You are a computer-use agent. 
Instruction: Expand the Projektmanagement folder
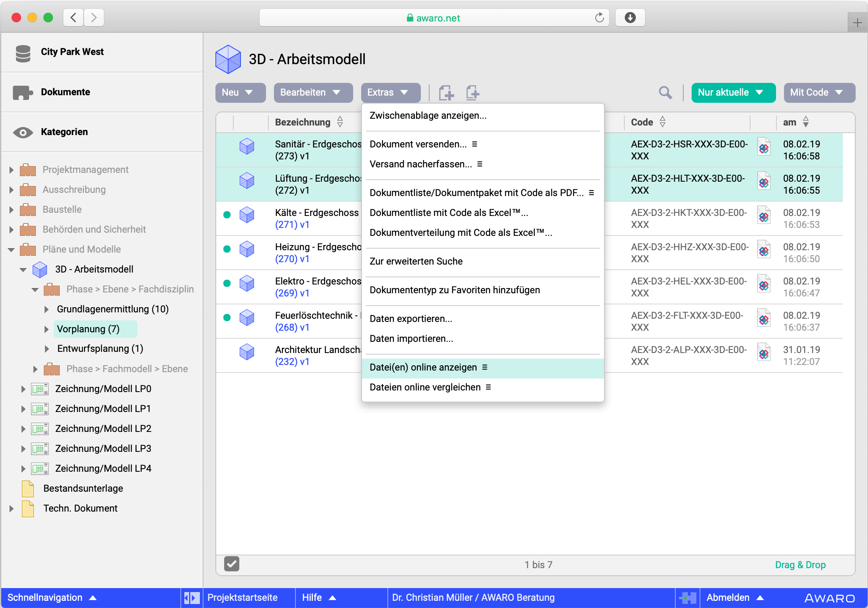[x=11, y=170]
